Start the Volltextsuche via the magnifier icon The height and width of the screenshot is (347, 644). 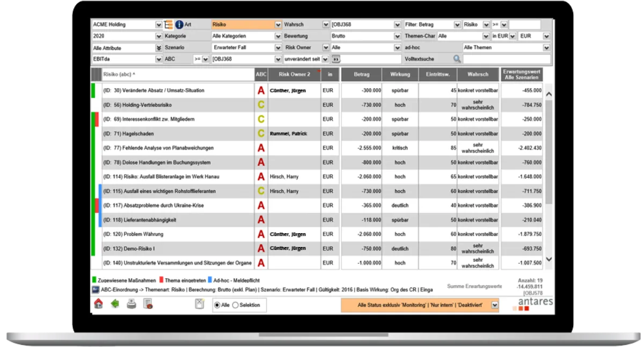[457, 59]
